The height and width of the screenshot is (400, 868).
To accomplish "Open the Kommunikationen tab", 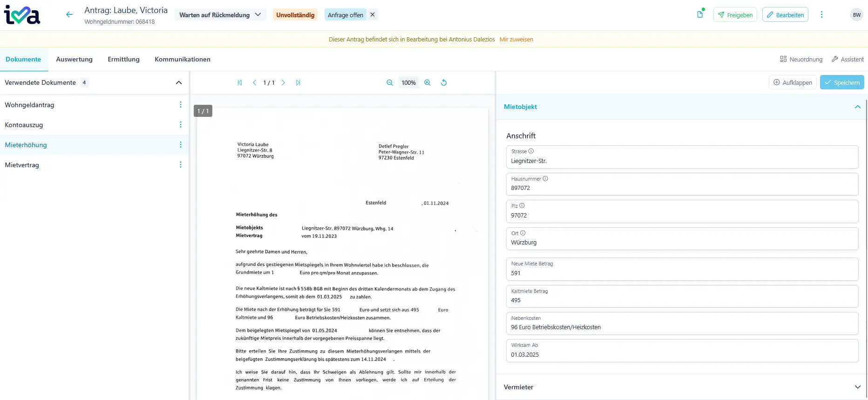I will pos(183,59).
